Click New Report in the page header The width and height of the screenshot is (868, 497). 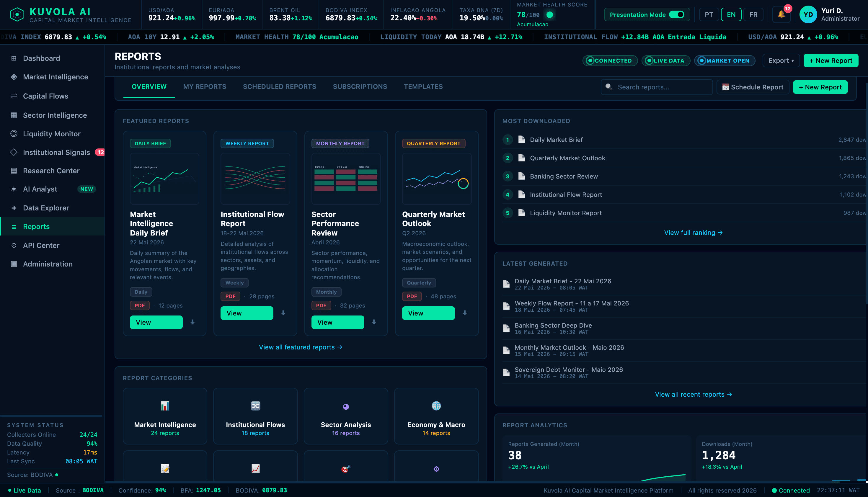(x=831, y=61)
